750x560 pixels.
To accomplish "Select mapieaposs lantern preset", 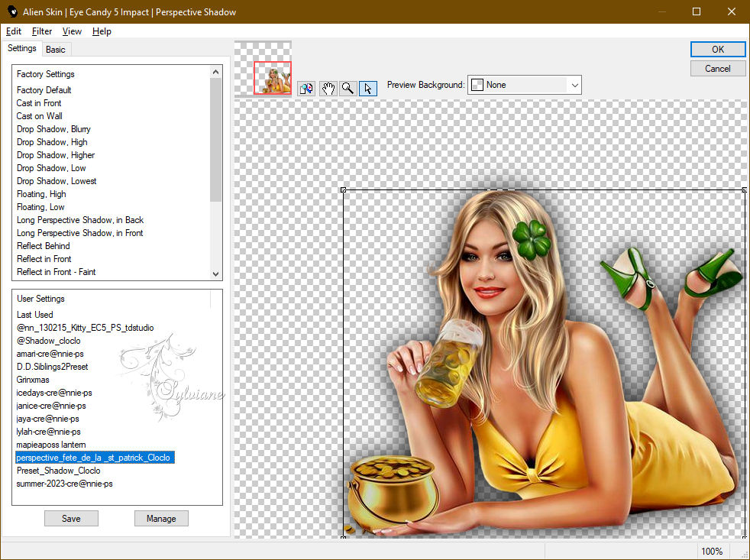I will click(51, 444).
